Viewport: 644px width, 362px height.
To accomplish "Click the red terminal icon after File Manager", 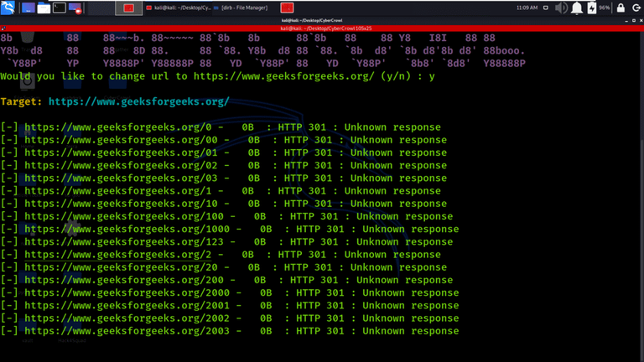I will click(x=287, y=8).
